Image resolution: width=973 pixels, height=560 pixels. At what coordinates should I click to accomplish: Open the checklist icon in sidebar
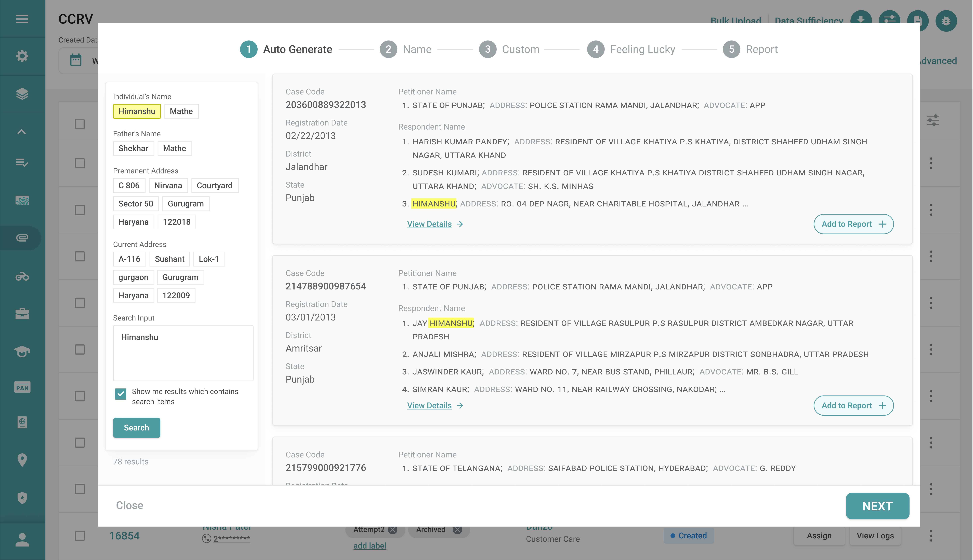pyautogui.click(x=22, y=163)
